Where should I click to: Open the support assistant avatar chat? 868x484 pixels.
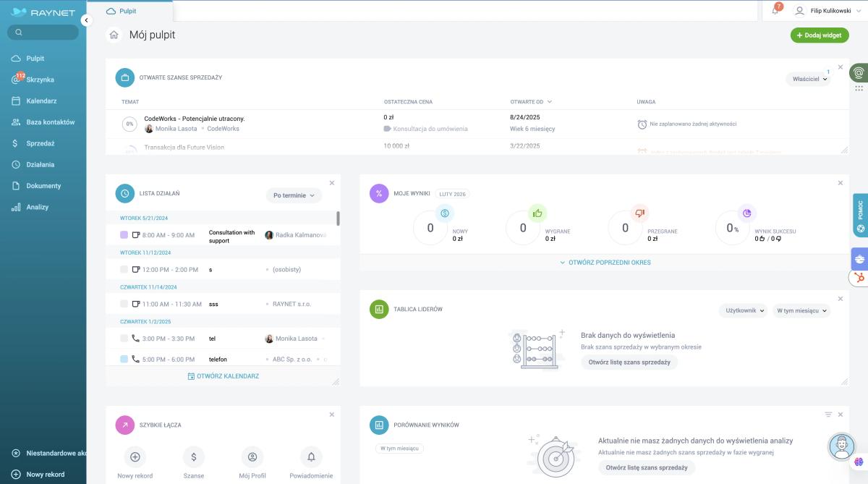pyautogui.click(x=841, y=446)
